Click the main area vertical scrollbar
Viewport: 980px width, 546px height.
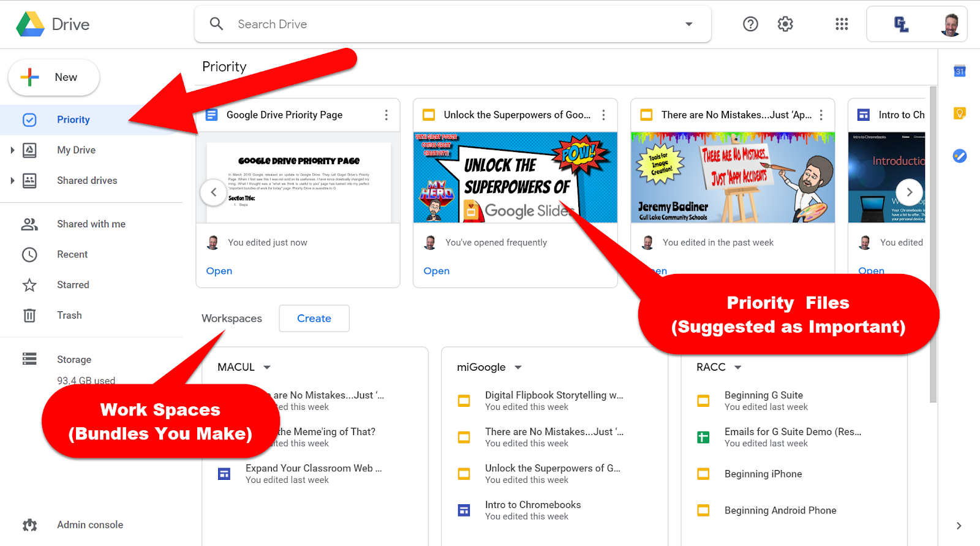tap(933, 245)
